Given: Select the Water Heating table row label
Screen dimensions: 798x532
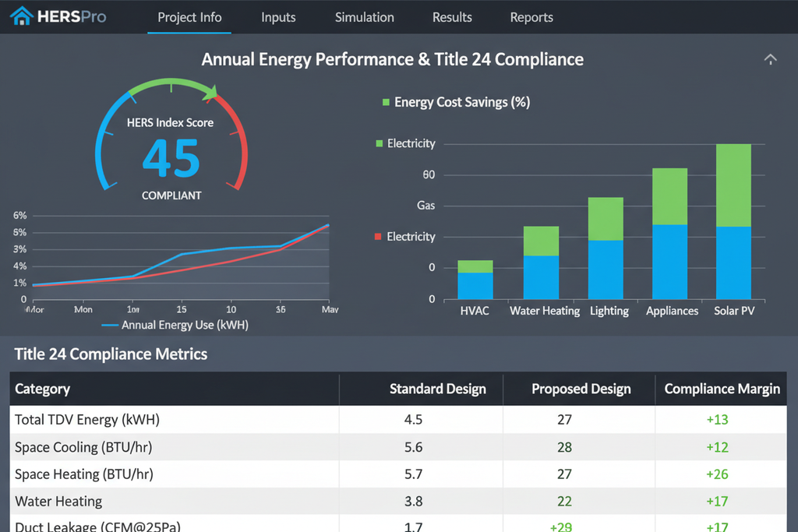Looking at the screenshot, I should 58,502.
